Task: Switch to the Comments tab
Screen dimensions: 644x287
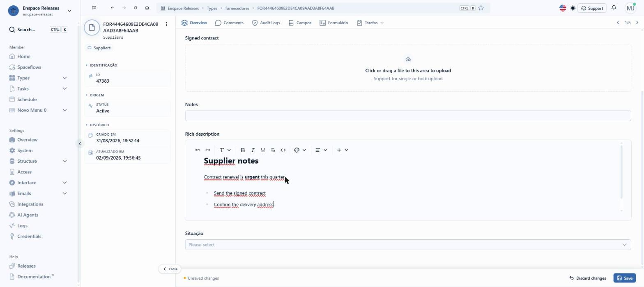Action: pyautogui.click(x=229, y=23)
